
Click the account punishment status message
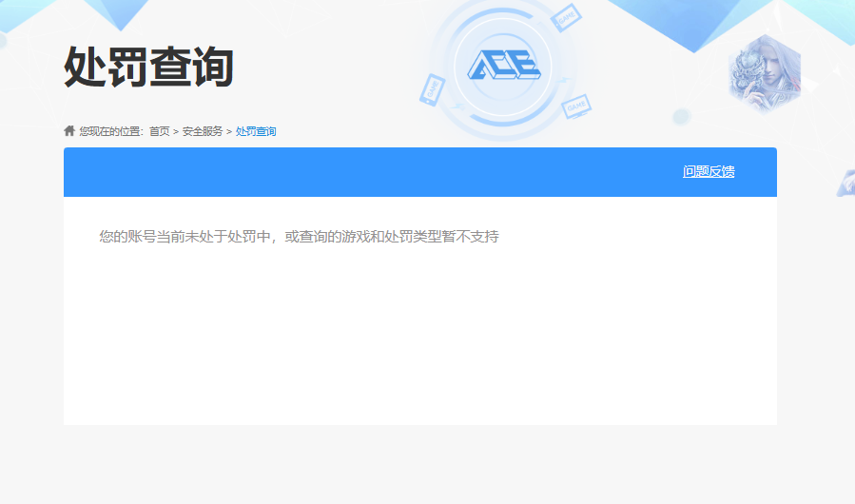299,236
